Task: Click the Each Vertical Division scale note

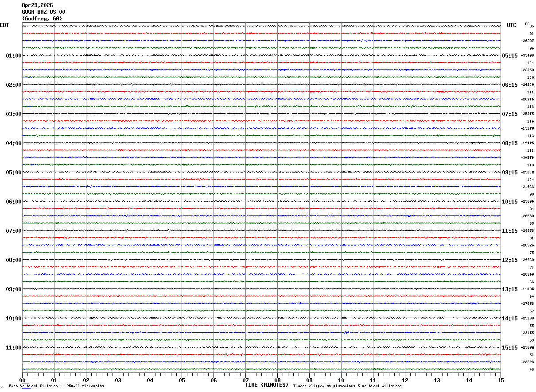Action: (56, 386)
